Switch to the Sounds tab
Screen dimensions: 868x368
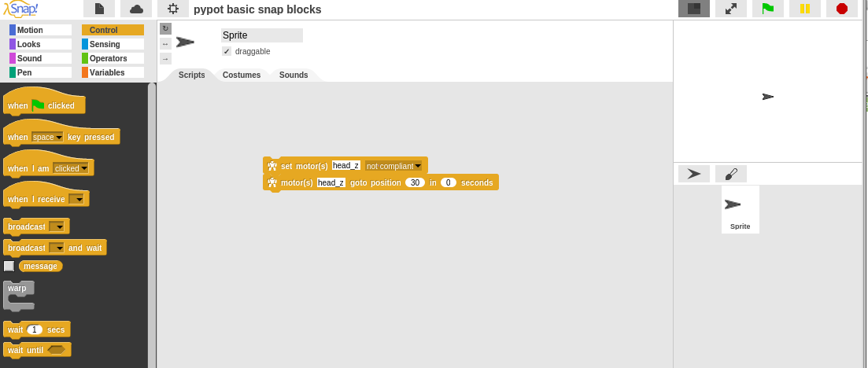[x=294, y=75]
